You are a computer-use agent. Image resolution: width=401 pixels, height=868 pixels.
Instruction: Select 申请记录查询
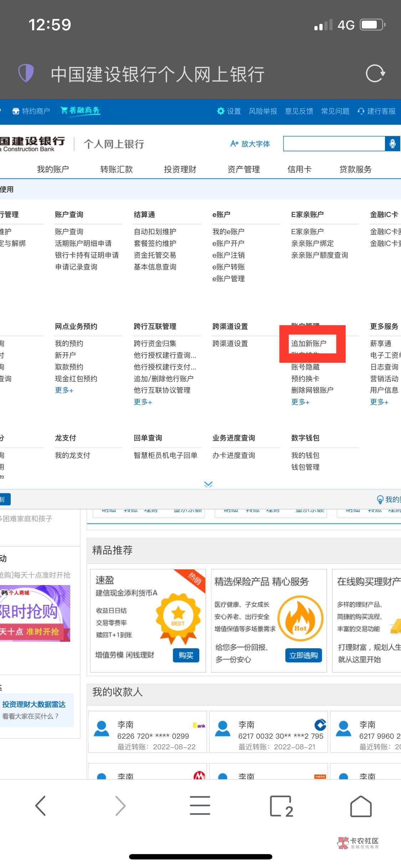[x=76, y=267]
